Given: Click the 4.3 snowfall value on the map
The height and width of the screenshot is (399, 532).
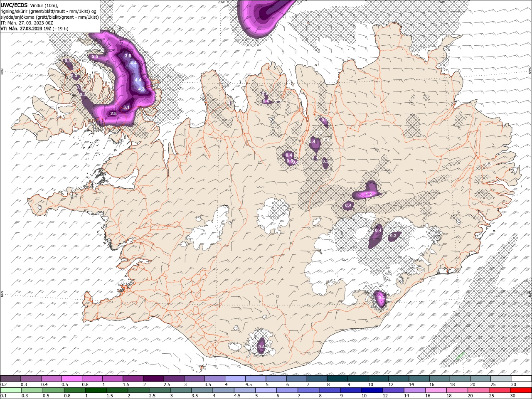Looking at the screenshot, I should tap(141, 89).
